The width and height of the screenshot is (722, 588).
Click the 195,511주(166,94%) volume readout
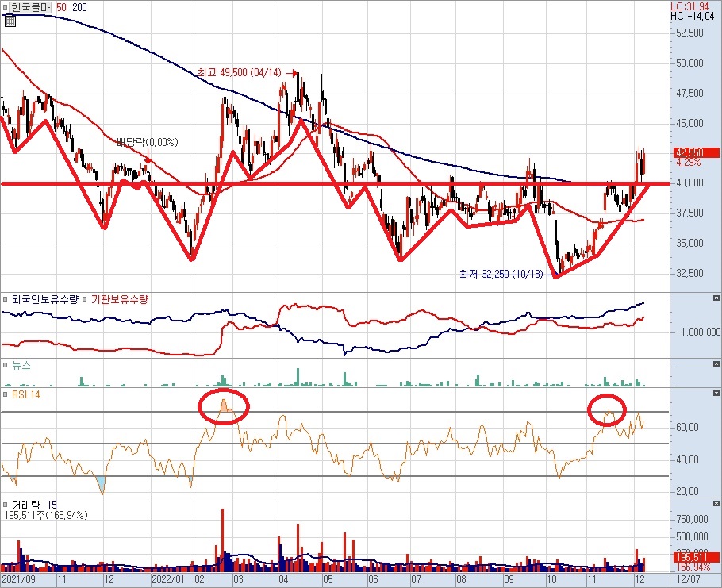coord(46,515)
